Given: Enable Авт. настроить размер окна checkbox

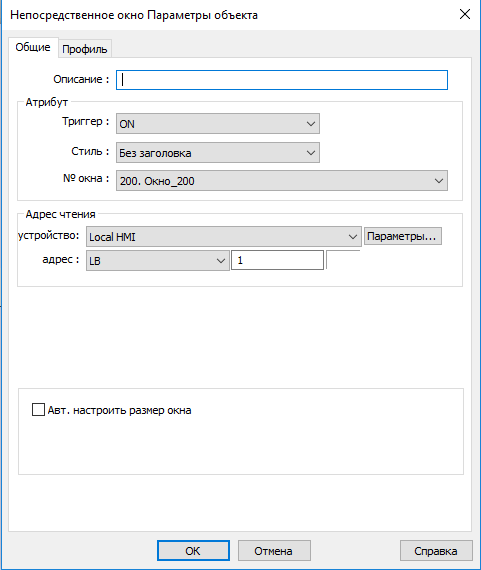Looking at the screenshot, I should pos(38,410).
